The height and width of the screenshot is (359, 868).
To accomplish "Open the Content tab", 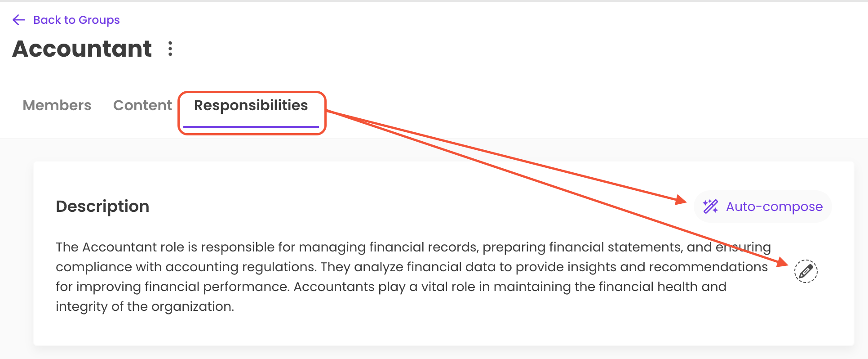I will (x=142, y=105).
